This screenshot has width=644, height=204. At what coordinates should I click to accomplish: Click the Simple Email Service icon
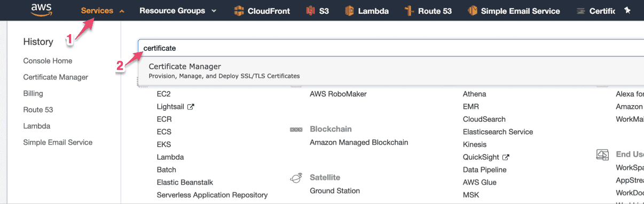click(x=473, y=11)
